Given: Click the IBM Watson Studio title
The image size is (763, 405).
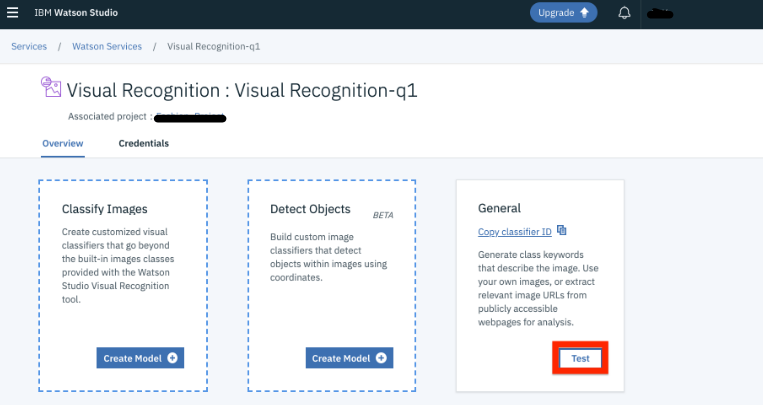Looking at the screenshot, I should coord(76,13).
